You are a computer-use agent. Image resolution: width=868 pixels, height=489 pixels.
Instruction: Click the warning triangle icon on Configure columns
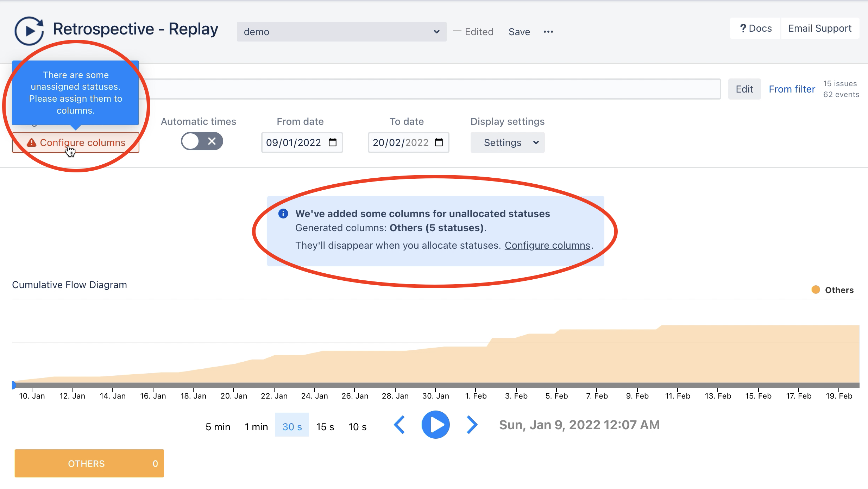32,142
